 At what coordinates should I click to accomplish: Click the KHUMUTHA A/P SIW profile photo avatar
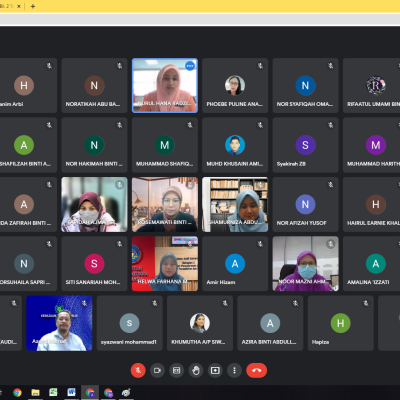[x=200, y=323]
